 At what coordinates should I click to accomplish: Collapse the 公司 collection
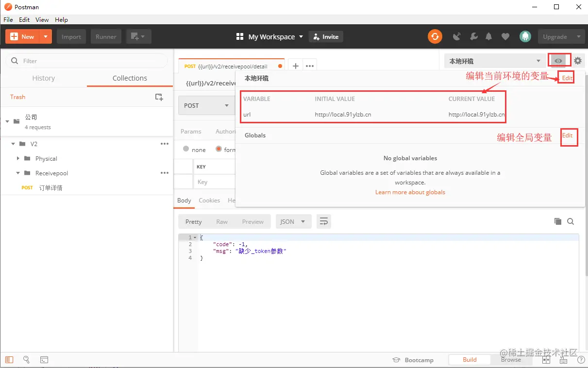click(7, 121)
